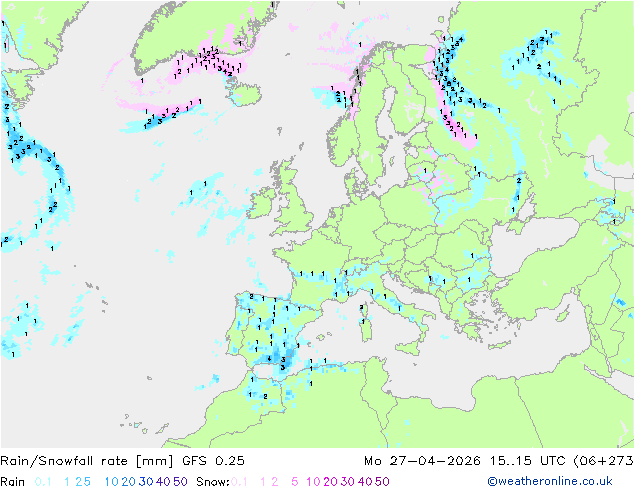Click the Rain 0.1 legend value

(43, 482)
